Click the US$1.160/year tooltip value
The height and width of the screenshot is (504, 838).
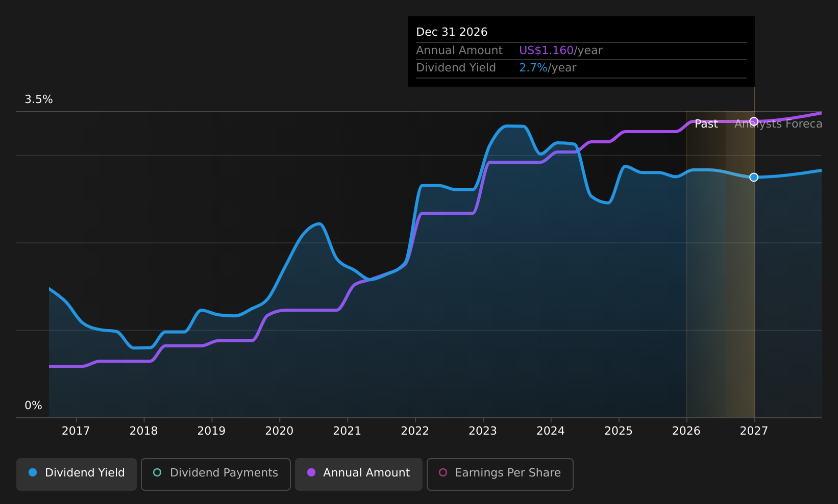click(x=561, y=51)
